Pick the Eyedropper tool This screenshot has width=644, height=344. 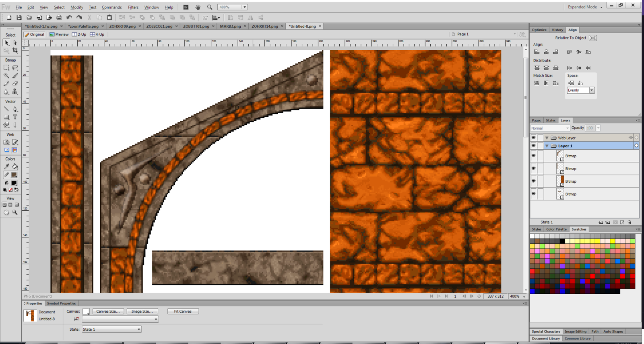tap(6, 166)
